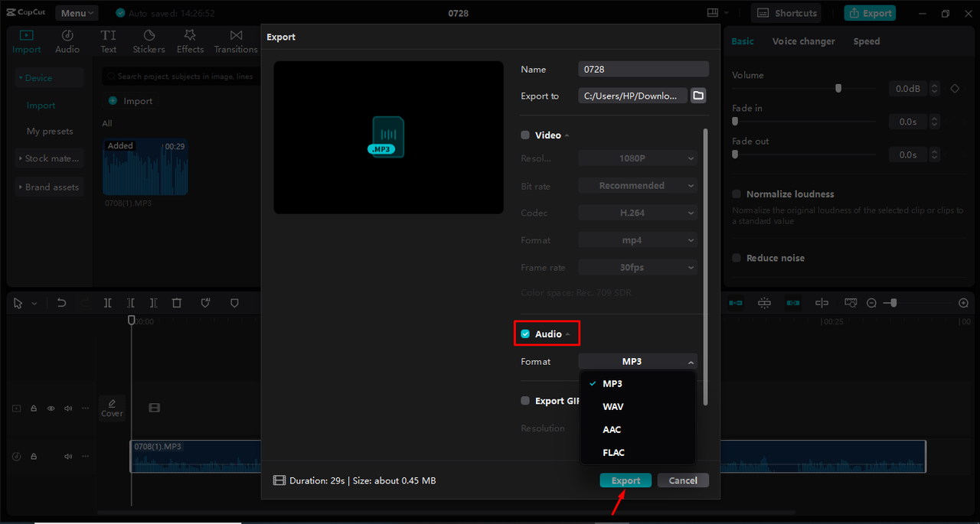The image size is (980, 524).
Task: Toggle the main track magnet icon
Action: click(736, 303)
